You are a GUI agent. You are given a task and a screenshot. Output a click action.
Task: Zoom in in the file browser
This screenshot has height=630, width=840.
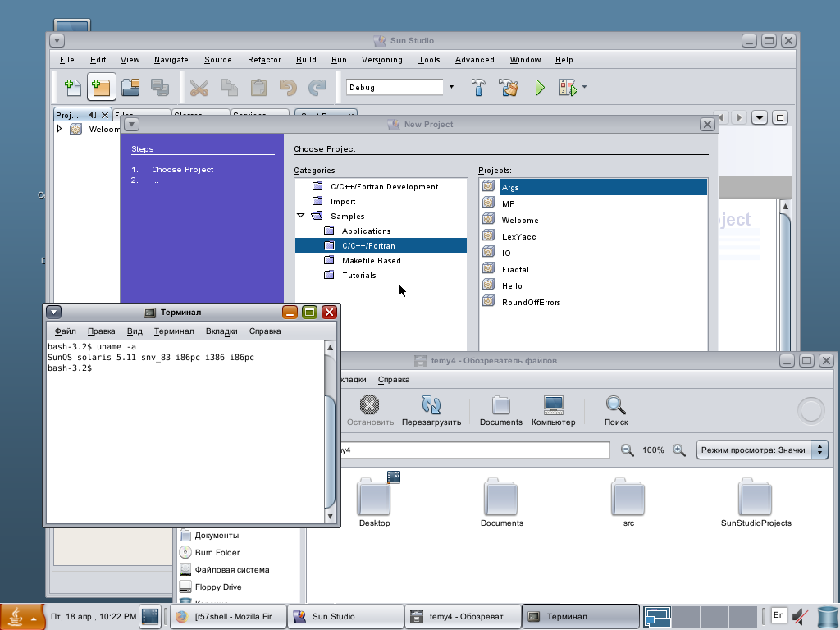tap(678, 450)
